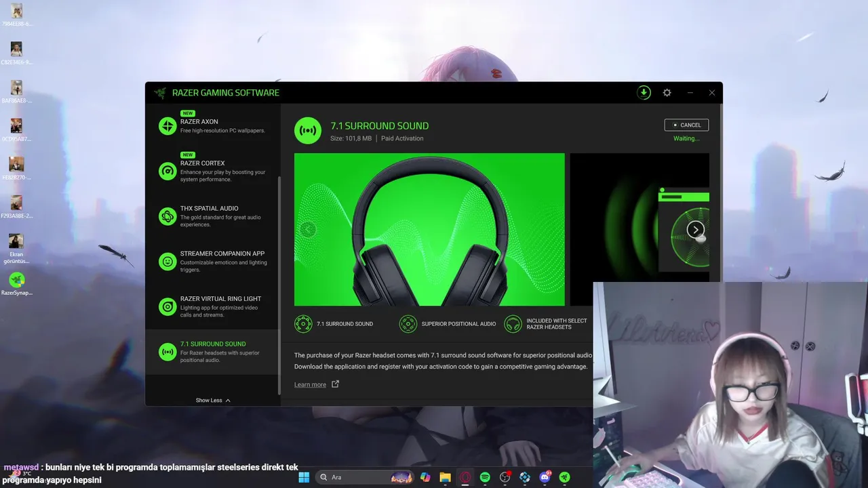Viewport: 868px width, 488px height.
Task: Click the 7.1 Surround Sound sidebar icon
Action: click(167, 352)
